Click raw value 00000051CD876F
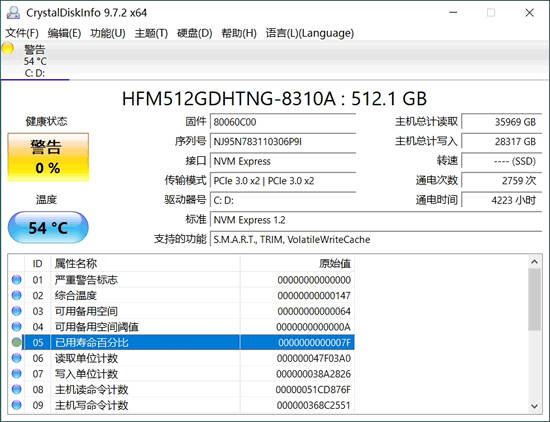The image size is (550, 422). pyautogui.click(x=313, y=390)
